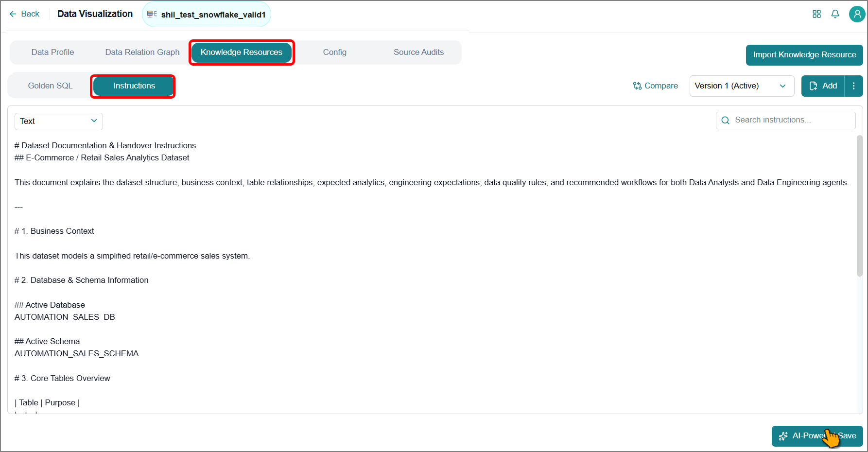Viewport: 868px width, 452px height.
Task: Open the notifications bell
Action: 835,14
